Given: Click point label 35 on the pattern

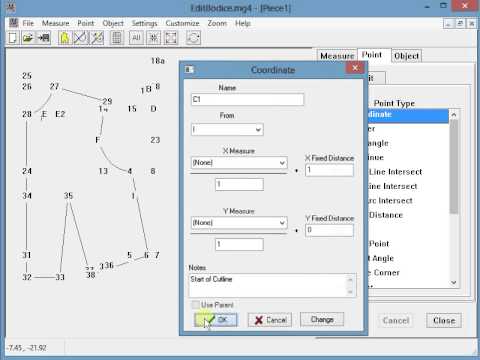Looking at the screenshot, I should (68, 196).
